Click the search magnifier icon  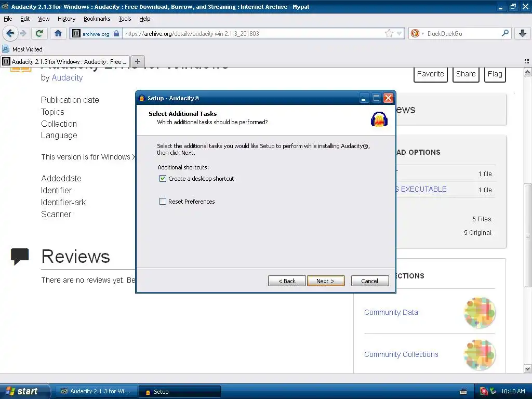tap(505, 33)
